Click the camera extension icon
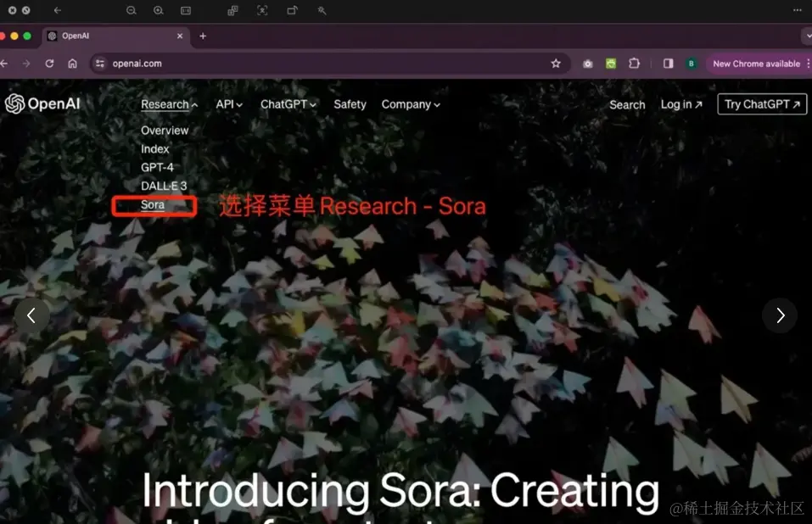Viewport: 812px width, 524px height. [x=587, y=64]
